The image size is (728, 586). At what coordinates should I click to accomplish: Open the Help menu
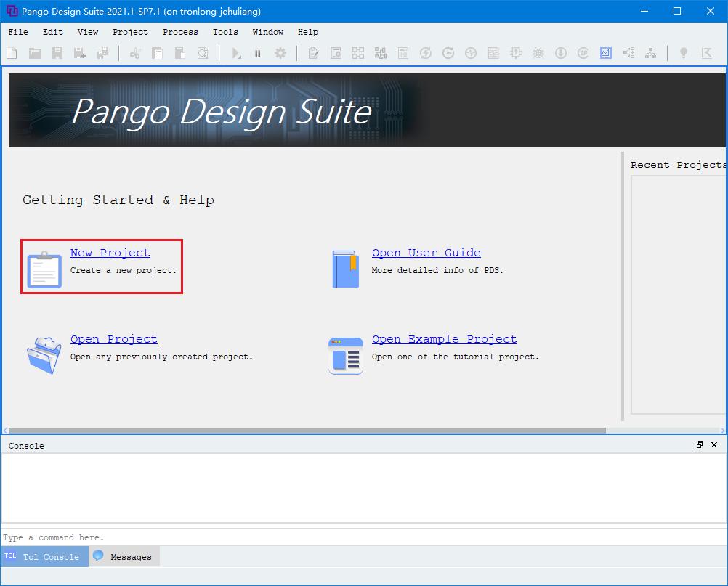click(308, 32)
